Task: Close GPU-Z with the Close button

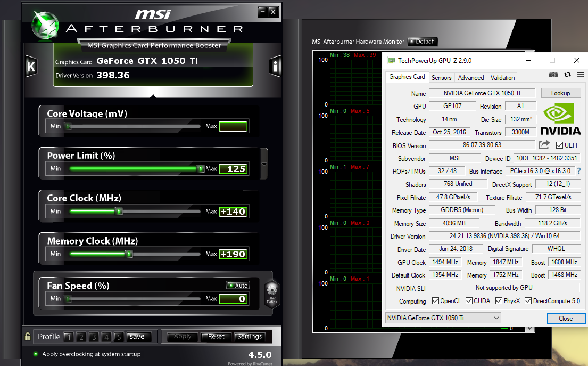Action: coord(566,319)
